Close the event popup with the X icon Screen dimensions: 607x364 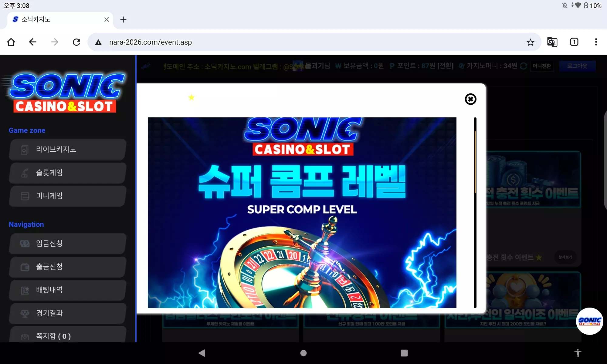pos(470,99)
